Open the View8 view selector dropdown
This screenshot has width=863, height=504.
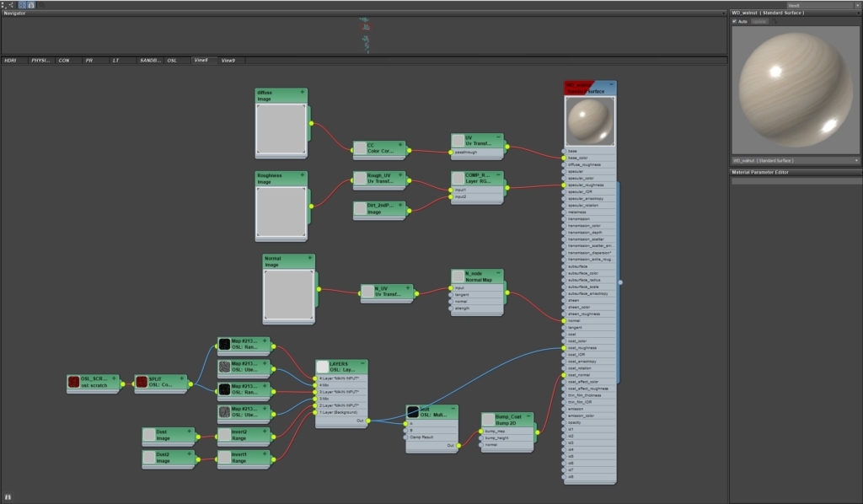821,5
